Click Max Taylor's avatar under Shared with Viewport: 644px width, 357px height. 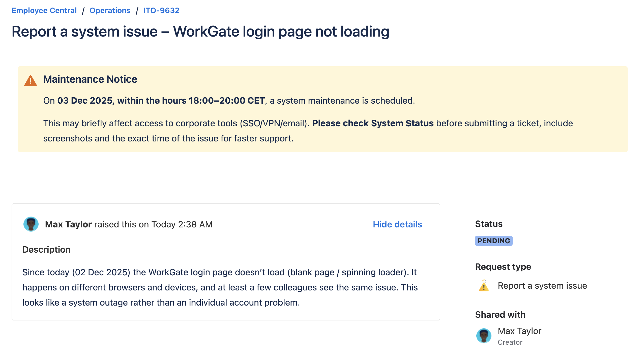(x=484, y=336)
